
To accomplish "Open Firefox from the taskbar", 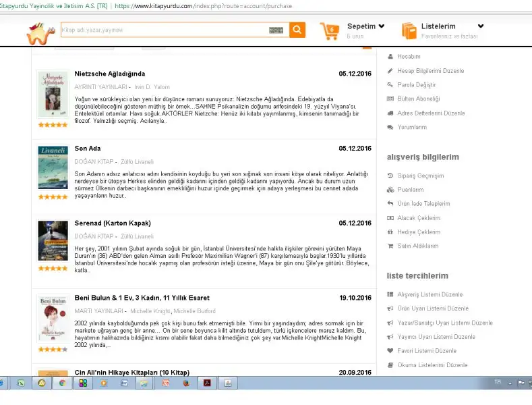I will coord(185,383).
